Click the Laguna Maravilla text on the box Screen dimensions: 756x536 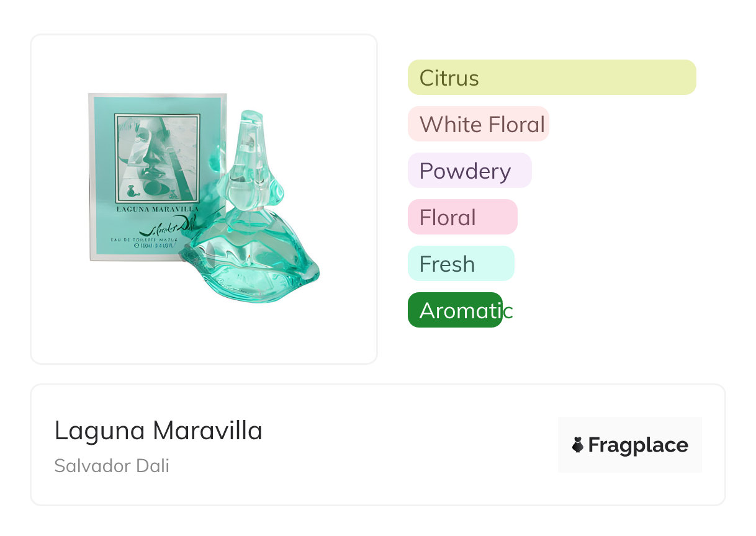tap(157, 210)
